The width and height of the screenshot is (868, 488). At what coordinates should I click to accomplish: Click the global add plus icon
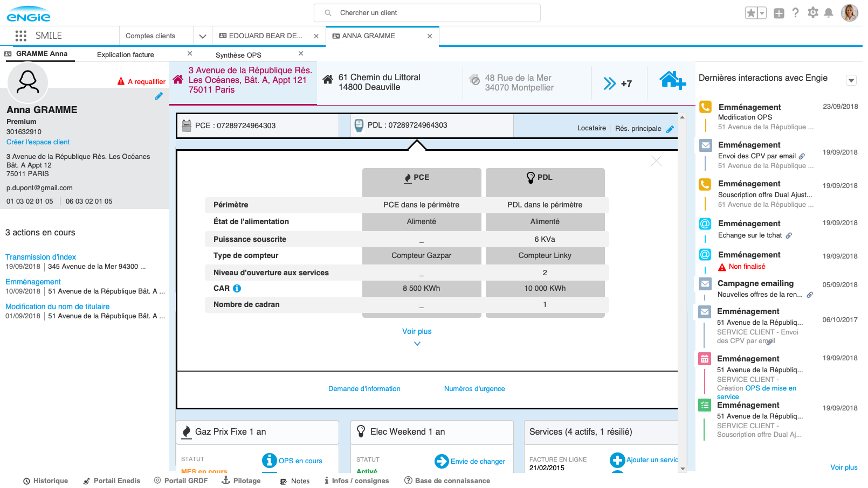coord(779,13)
